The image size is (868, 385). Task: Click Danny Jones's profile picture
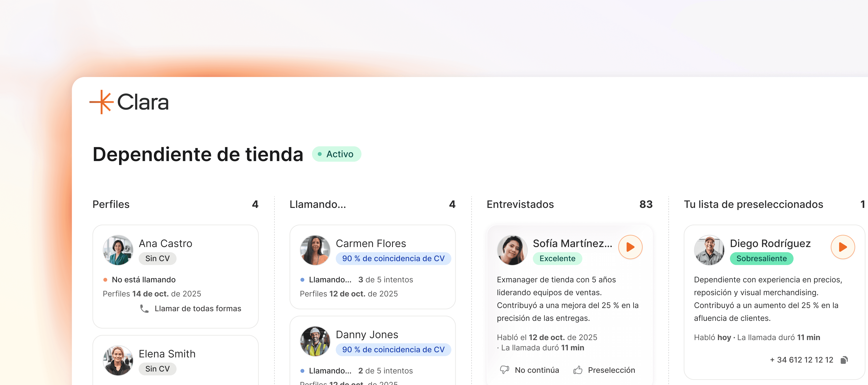[315, 341]
